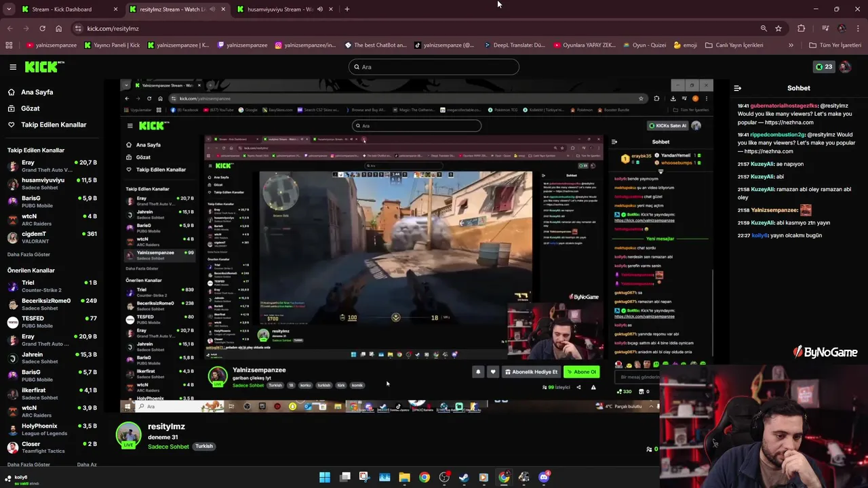Open the Kick sidebar hamburger menu
This screenshot has height=488, width=868.
[x=13, y=67]
